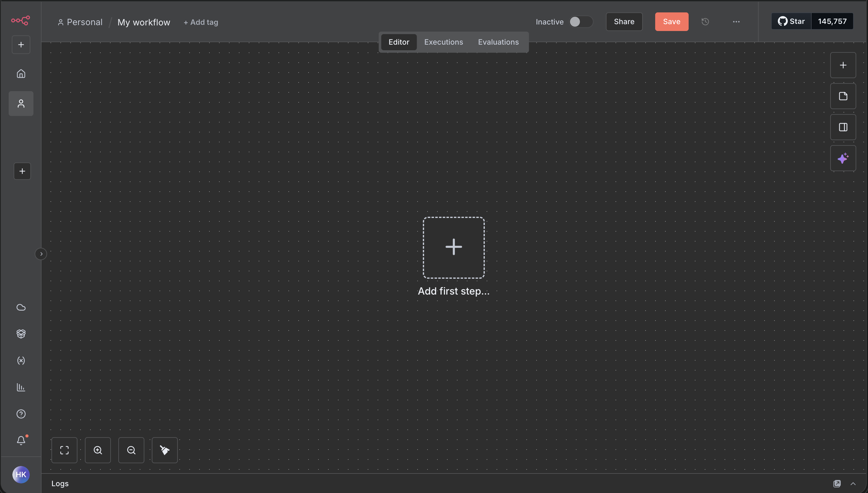Switch to the Evaluations tab

pyautogui.click(x=498, y=42)
